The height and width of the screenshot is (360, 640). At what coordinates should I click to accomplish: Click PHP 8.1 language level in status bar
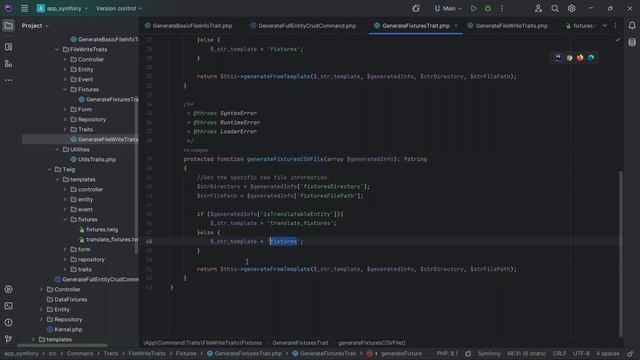tap(447, 353)
